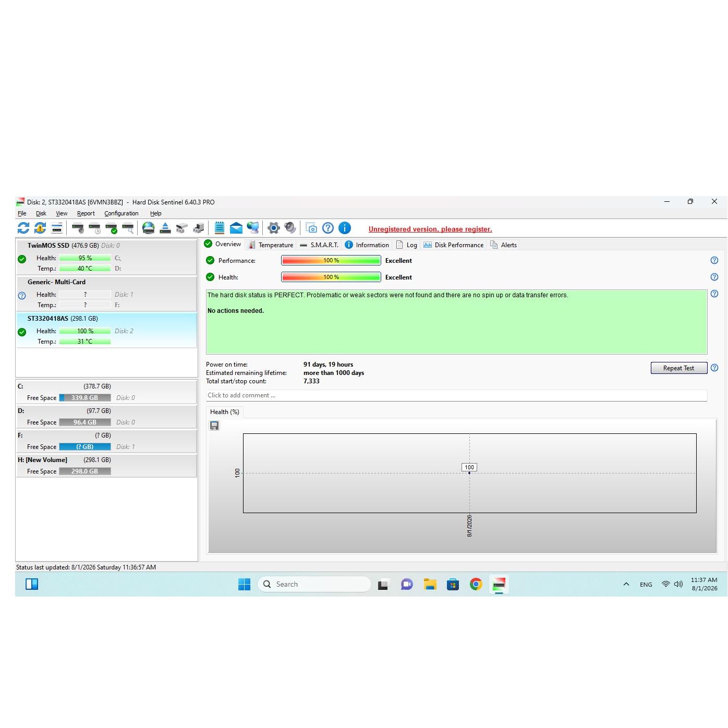Screen dimensions: 728x728
Task: Select the C: volume entry
Action: point(106,392)
